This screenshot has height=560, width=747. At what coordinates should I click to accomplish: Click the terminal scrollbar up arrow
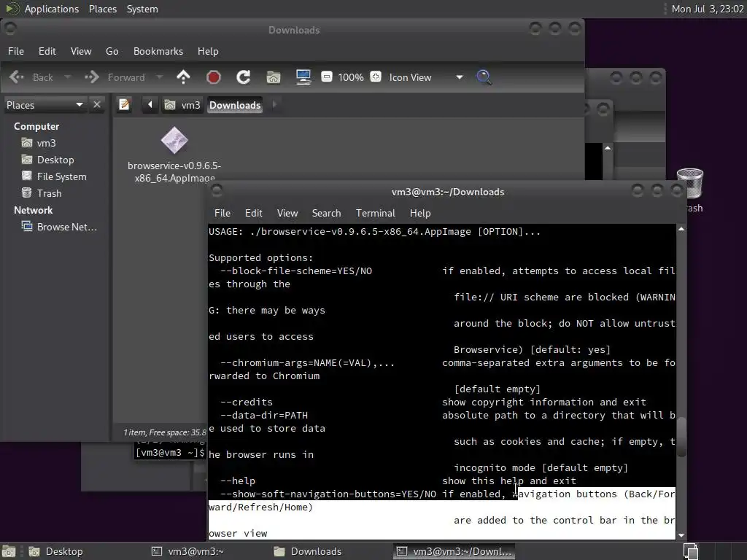pyautogui.click(x=681, y=229)
